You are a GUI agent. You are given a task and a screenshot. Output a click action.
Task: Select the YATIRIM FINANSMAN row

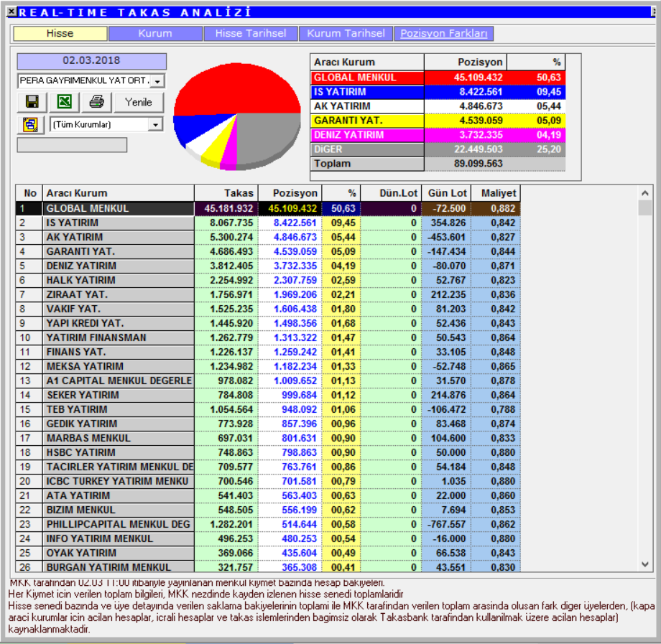268,337
